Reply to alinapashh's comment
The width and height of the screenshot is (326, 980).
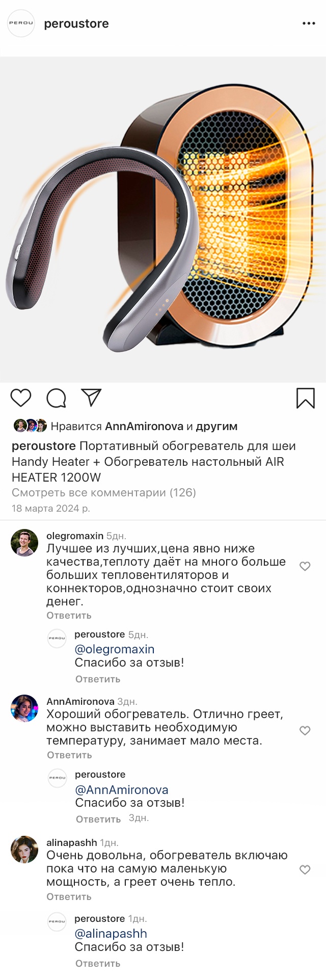point(69,896)
